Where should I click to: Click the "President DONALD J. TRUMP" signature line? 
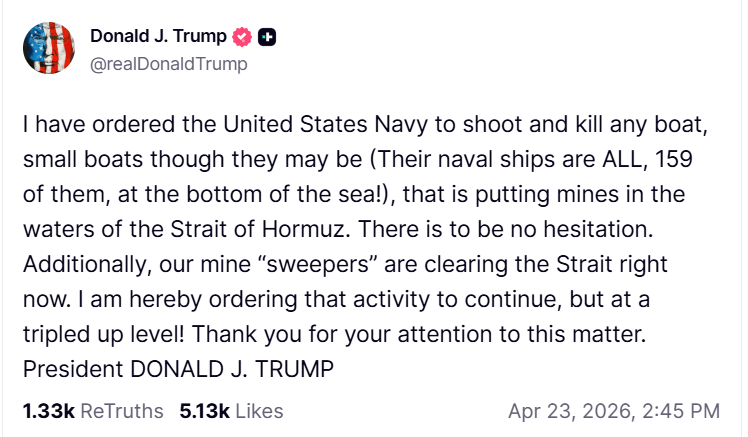[177, 369]
